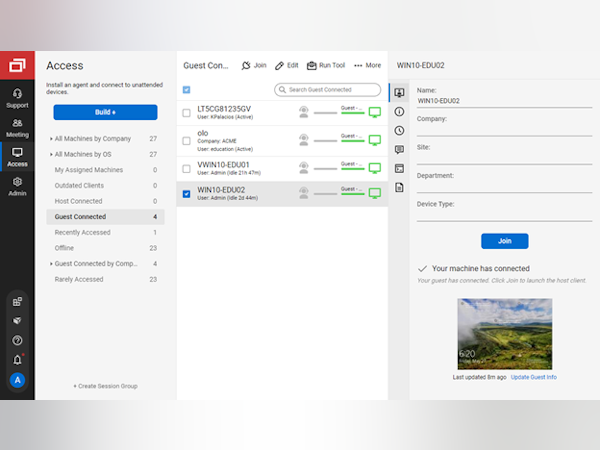Select the VWIN10-EDU01 session name

click(x=223, y=165)
